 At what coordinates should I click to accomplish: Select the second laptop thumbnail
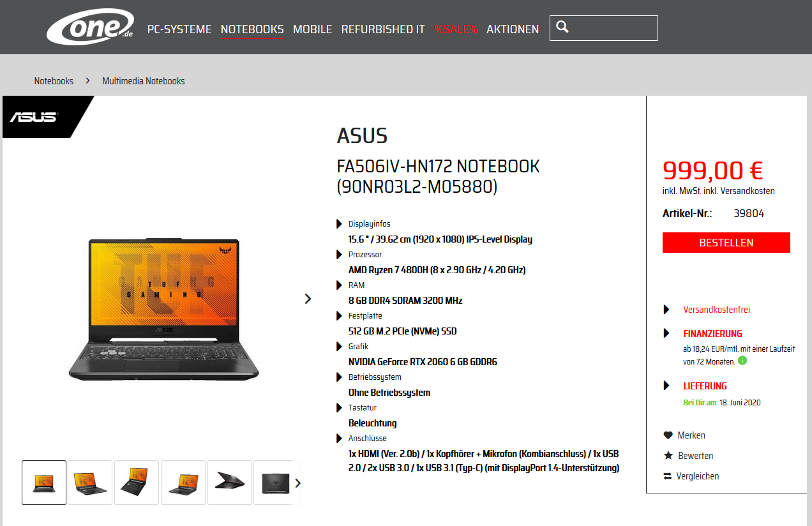click(90, 482)
